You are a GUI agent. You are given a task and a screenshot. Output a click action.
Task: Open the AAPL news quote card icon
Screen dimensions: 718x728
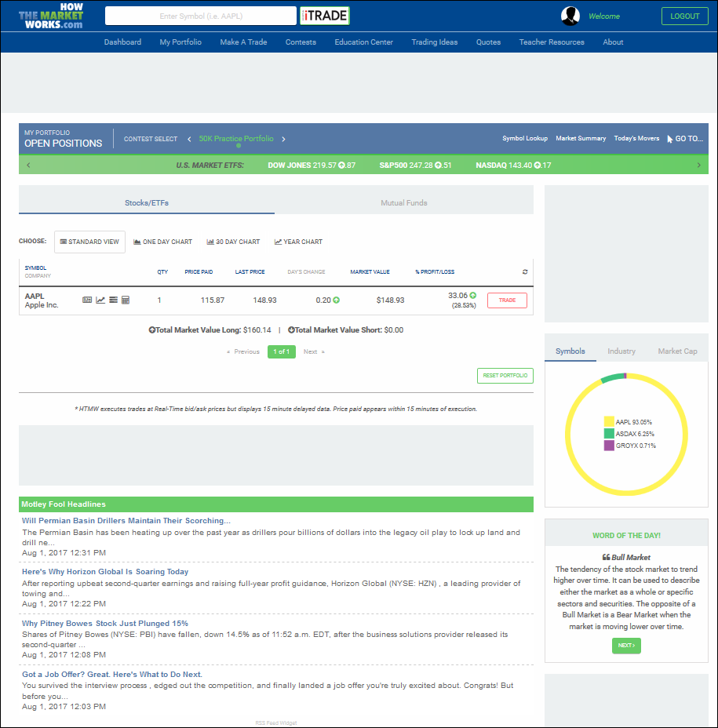[x=87, y=300]
